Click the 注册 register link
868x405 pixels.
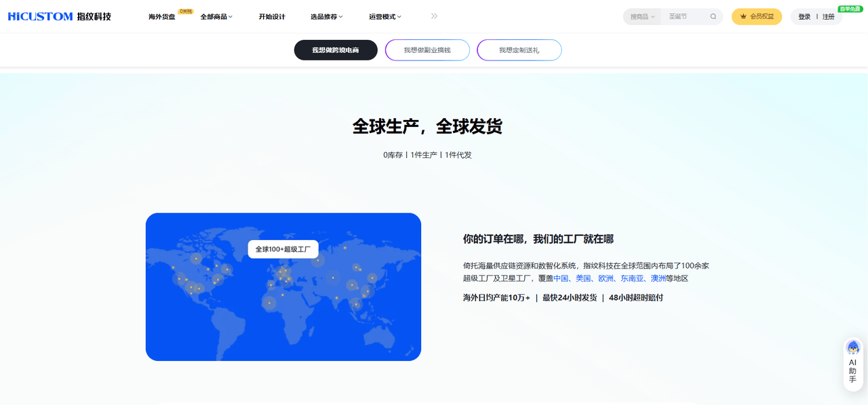point(829,17)
